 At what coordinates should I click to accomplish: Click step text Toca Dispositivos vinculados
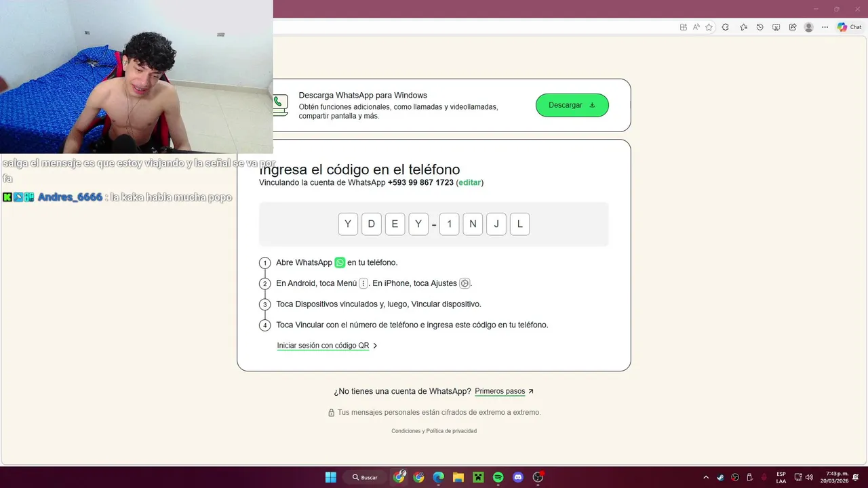[379, 304]
